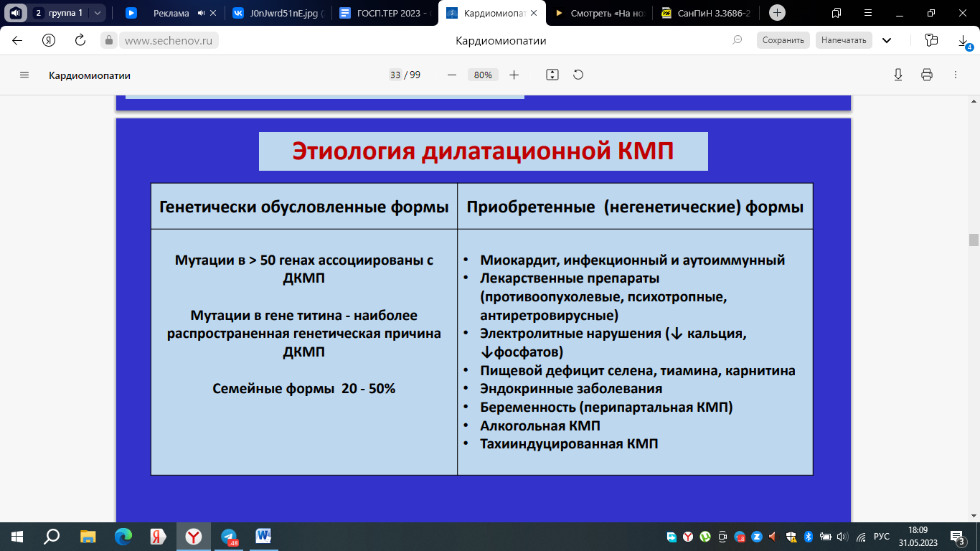Open the reader zoom-out search icon
Screen dimensions: 980x551
click(737, 40)
